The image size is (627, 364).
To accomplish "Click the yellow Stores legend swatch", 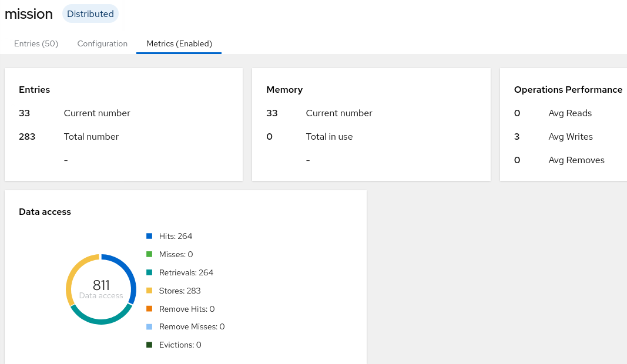I will tap(149, 291).
